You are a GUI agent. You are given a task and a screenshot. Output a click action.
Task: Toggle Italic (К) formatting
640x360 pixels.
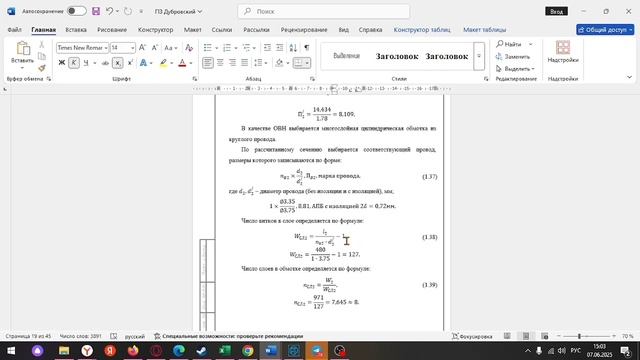74,63
